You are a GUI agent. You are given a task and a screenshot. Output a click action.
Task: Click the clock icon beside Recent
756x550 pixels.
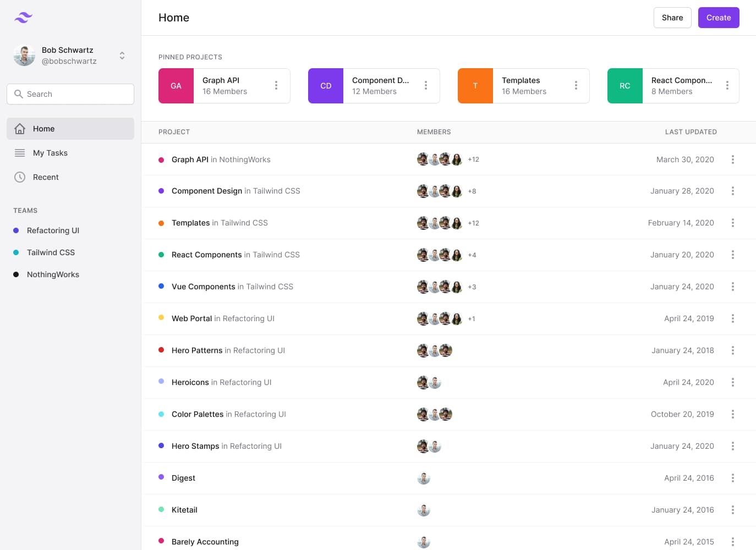coord(20,177)
